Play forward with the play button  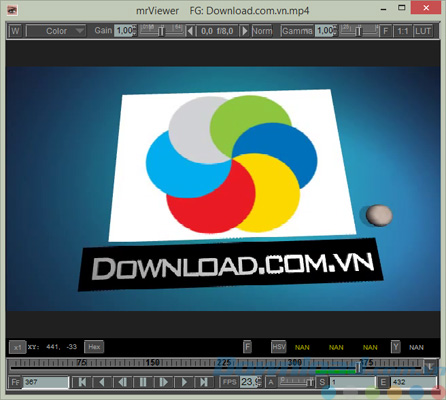[184, 382]
